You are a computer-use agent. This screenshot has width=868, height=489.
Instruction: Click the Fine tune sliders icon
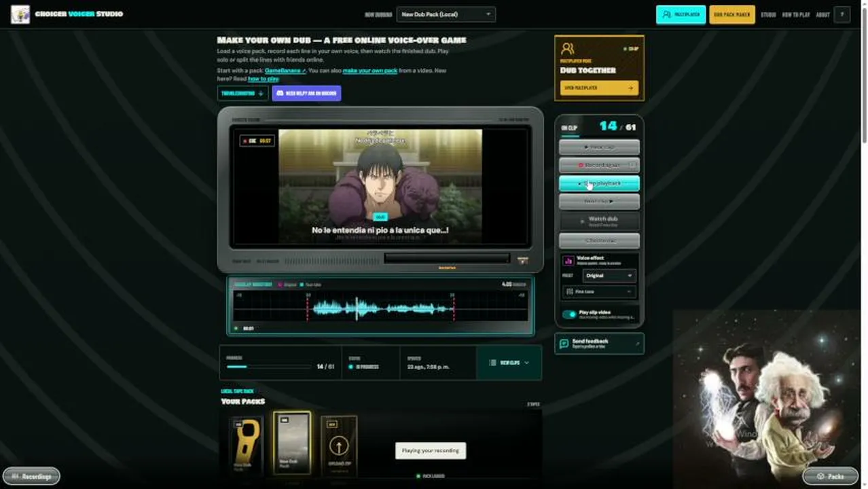point(569,291)
